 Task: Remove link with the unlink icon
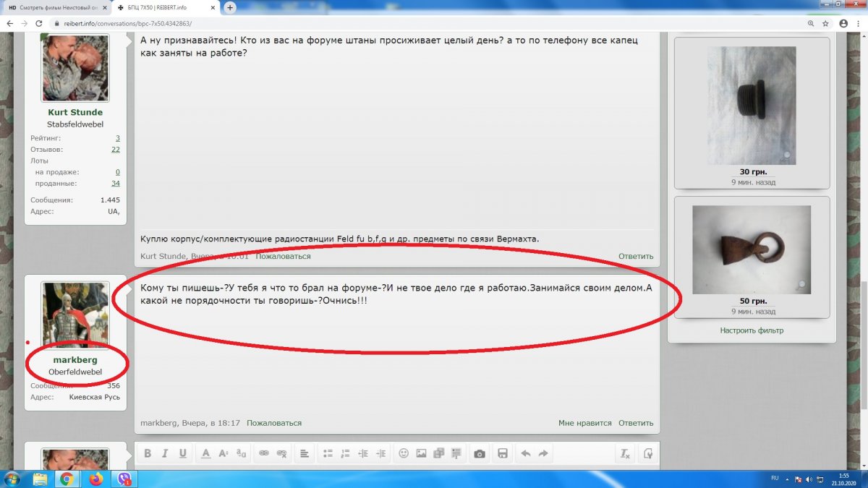click(282, 453)
